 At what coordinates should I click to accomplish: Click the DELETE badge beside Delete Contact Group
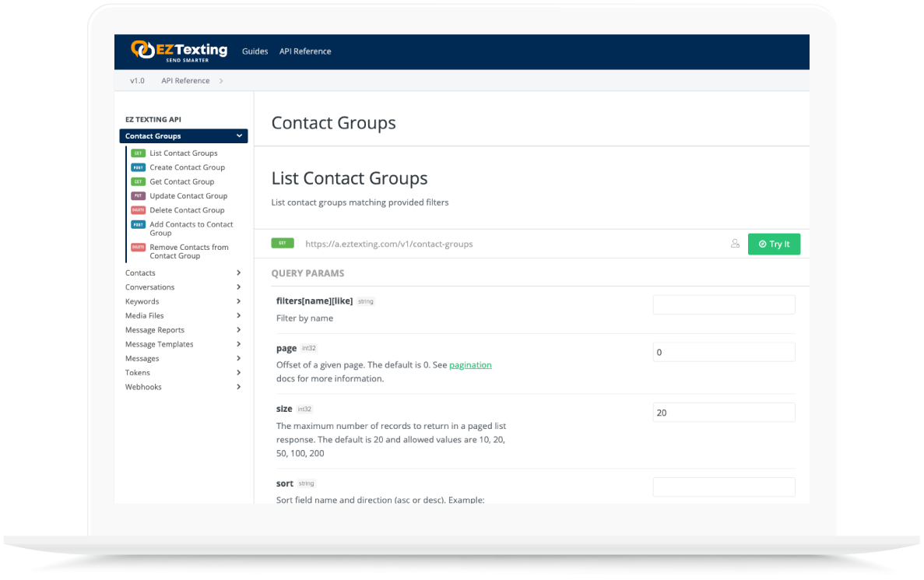pyautogui.click(x=138, y=210)
